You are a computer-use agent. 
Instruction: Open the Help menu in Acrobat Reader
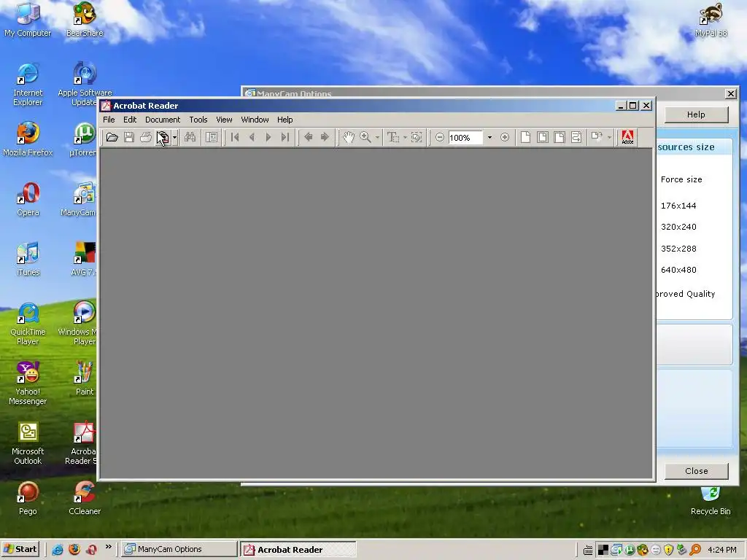[x=285, y=120]
